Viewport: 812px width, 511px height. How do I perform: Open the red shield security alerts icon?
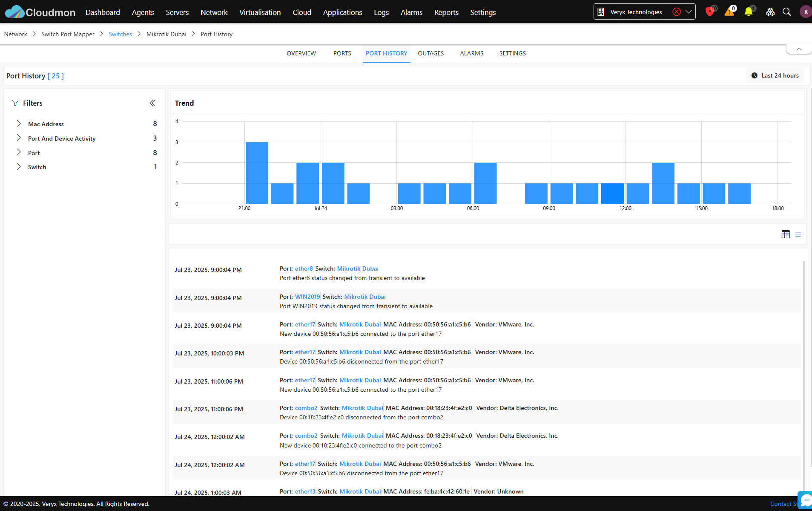click(709, 12)
